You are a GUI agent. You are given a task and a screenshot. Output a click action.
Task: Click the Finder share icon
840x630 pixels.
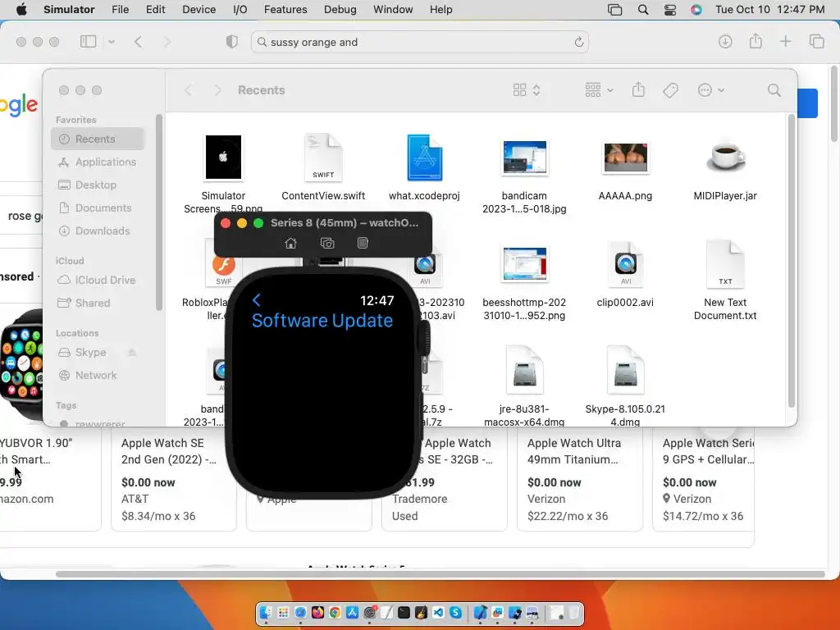coord(638,90)
